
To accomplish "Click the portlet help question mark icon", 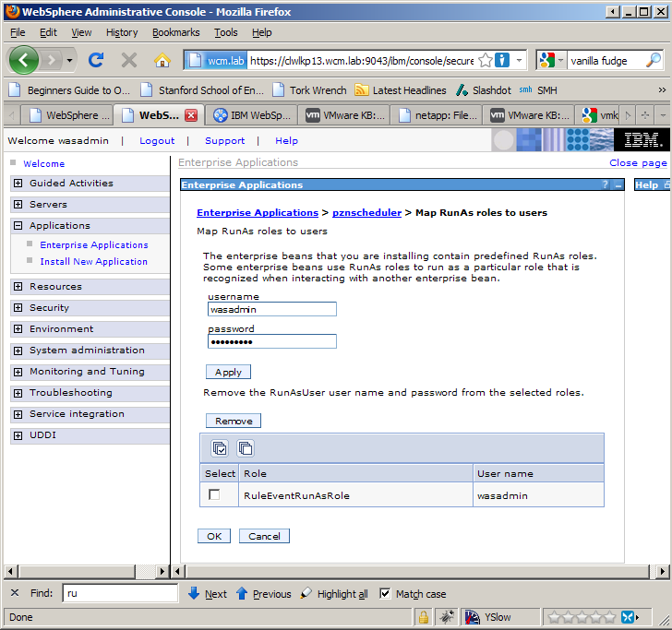I will point(606,184).
